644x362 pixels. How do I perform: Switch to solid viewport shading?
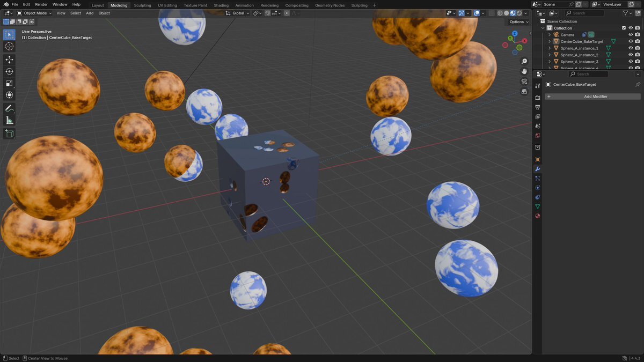[x=507, y=13]
